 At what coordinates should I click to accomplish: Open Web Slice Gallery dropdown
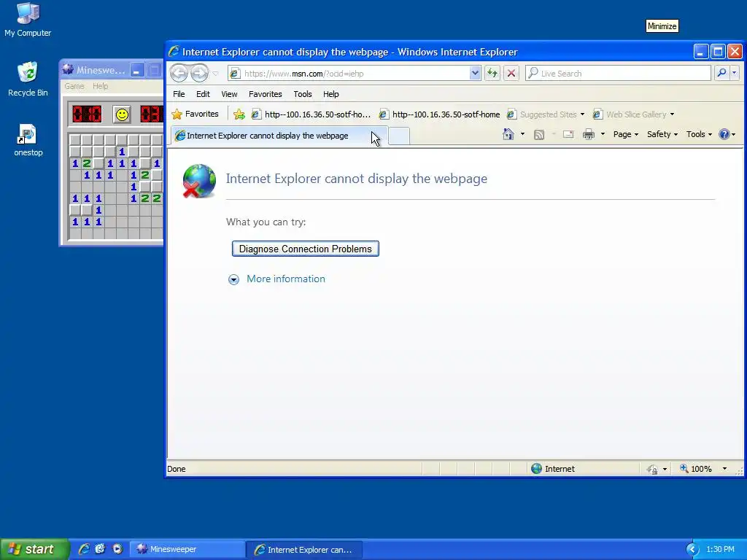coord(633,114)
